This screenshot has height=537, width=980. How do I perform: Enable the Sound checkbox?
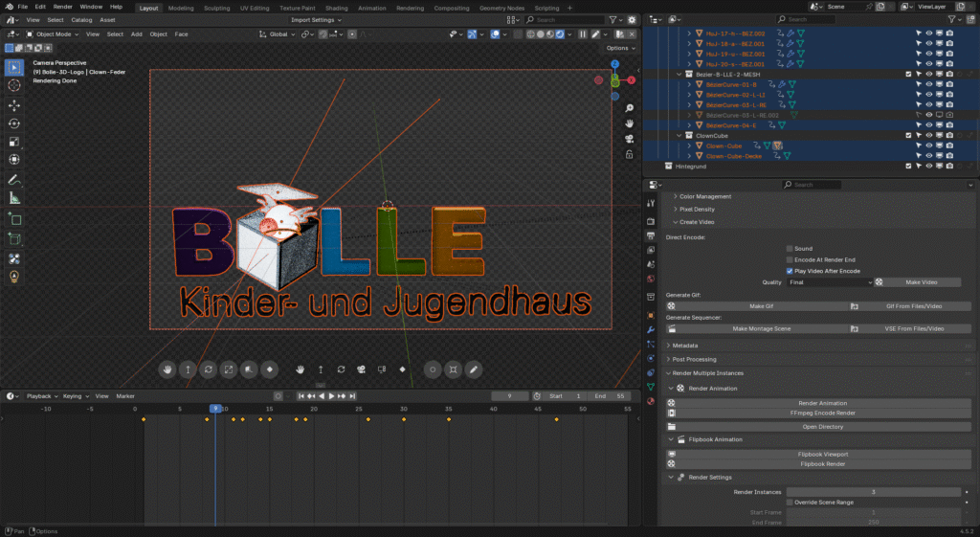click(x=790, y=249)
